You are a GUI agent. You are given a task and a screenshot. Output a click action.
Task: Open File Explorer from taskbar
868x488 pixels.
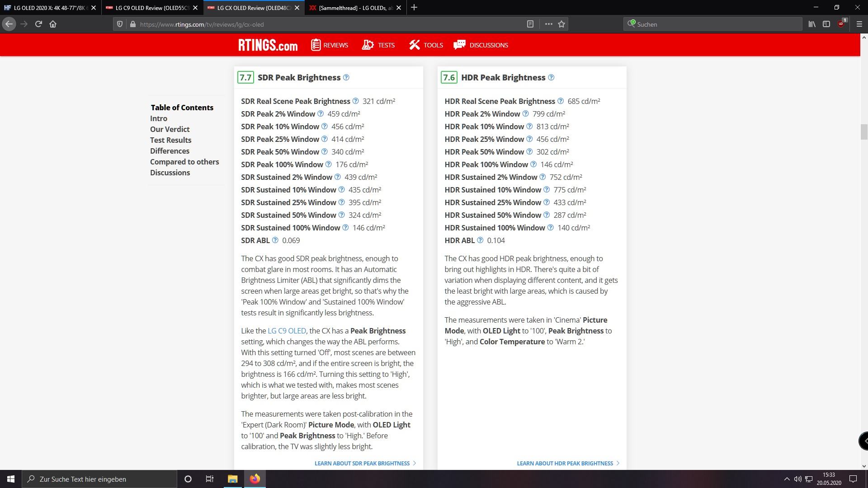pos(232,479)
